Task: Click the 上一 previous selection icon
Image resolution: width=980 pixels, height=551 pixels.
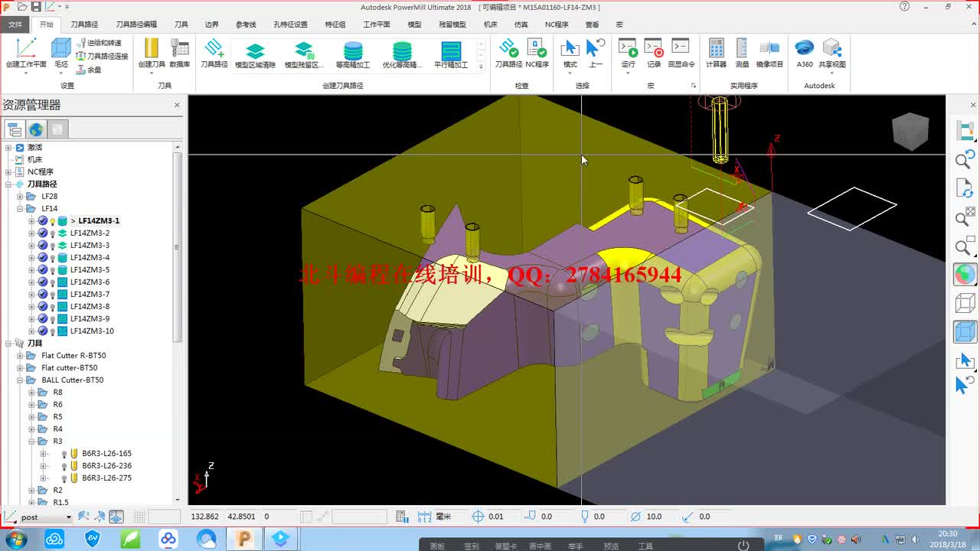Action: coord(596,49)
